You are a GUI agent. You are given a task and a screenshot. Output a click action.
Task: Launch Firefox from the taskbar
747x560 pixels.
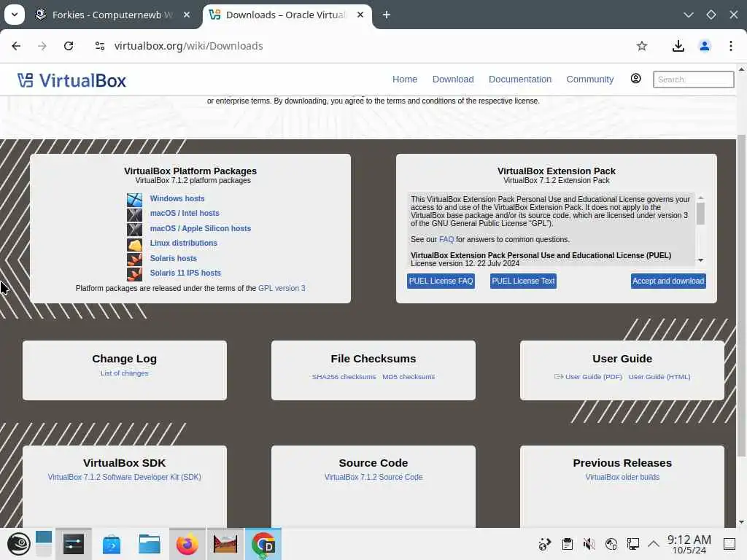tap(187, 544)
